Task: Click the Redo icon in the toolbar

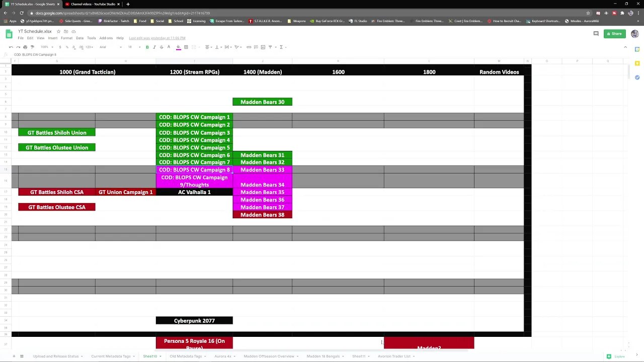Action: click(x=18, y=47)
